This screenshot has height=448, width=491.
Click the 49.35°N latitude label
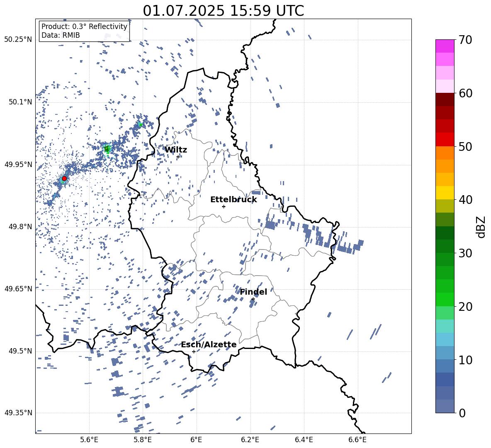(18, 413)
